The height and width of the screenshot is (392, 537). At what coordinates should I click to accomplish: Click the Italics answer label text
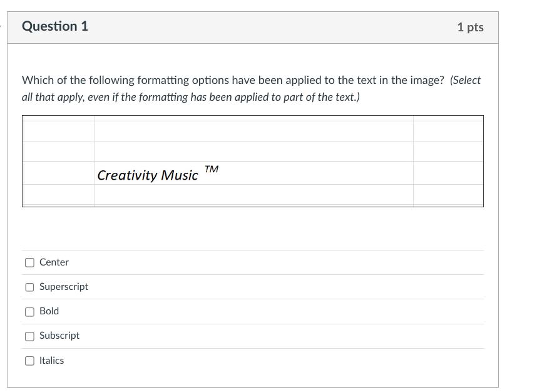[x=51, y=359]
